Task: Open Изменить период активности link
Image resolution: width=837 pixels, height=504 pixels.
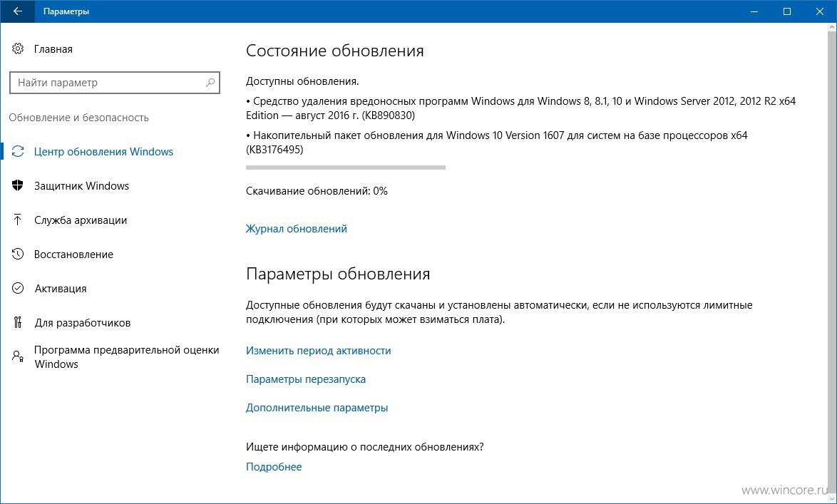Action: click(x=318, y=351)
